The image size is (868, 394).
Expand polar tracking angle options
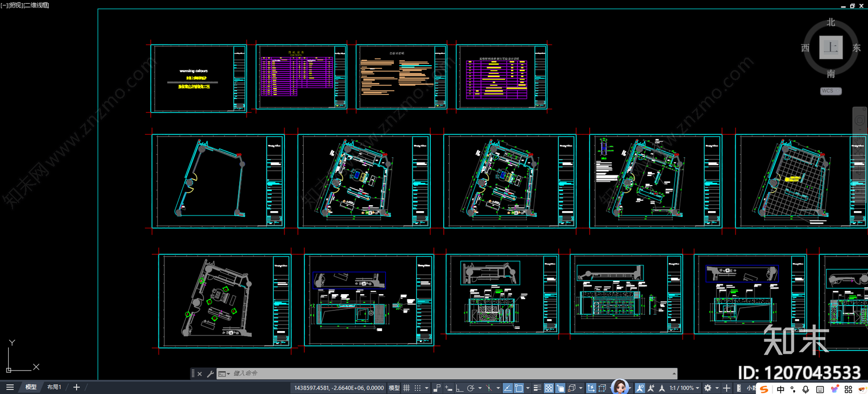(480, 388)
